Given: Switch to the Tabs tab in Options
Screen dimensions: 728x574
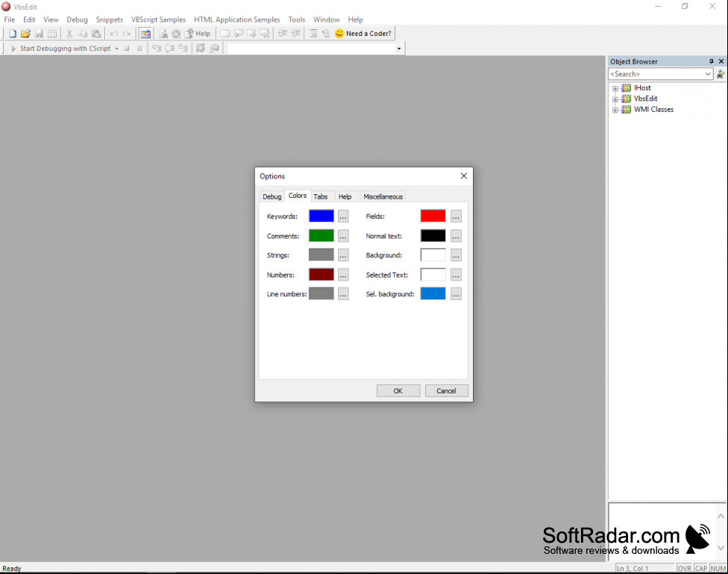Looking at the screenshot, I should point(320,196).
